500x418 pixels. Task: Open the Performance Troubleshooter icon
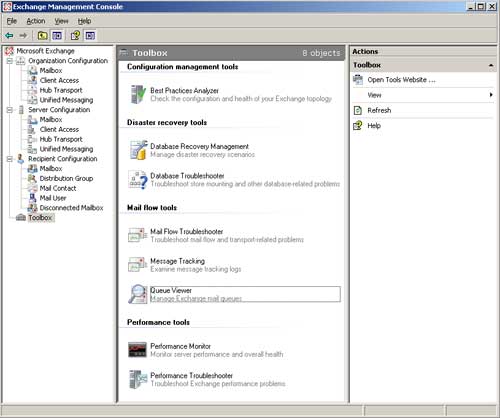tap(138, 379)
